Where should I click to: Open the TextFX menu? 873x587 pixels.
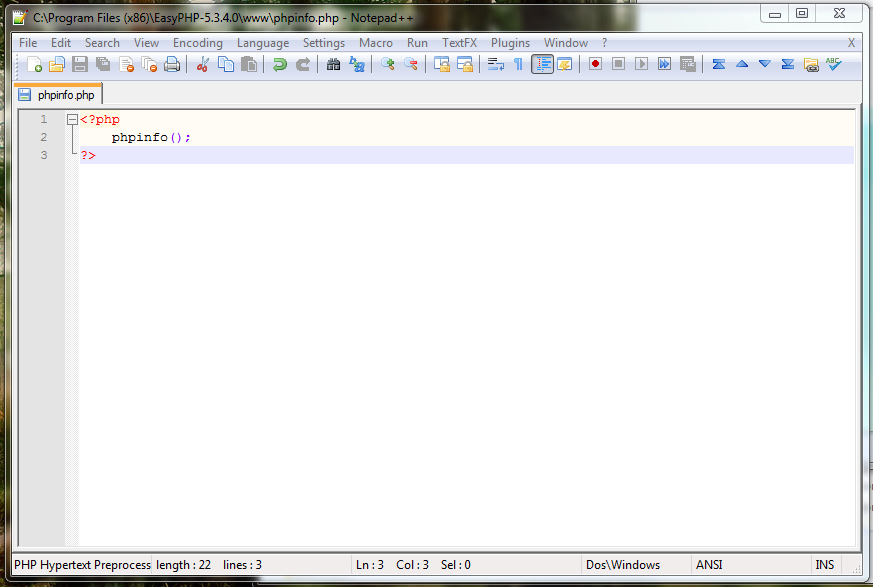point(459,43)
